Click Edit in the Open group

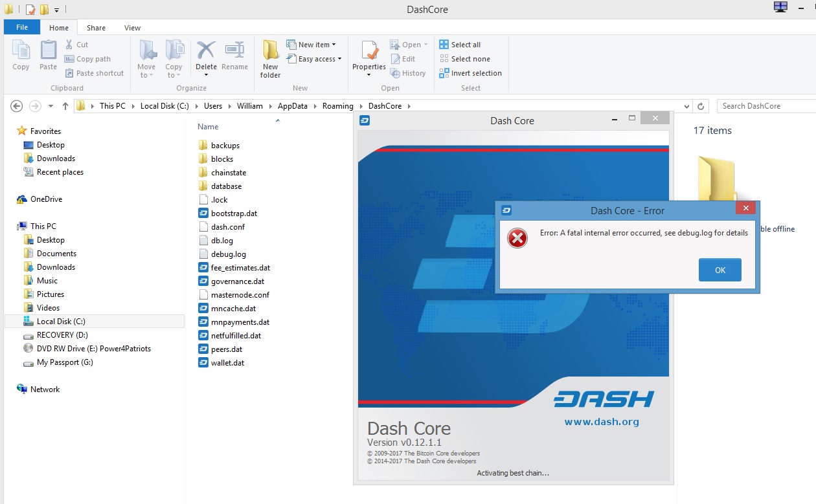[x=403, y=59]
